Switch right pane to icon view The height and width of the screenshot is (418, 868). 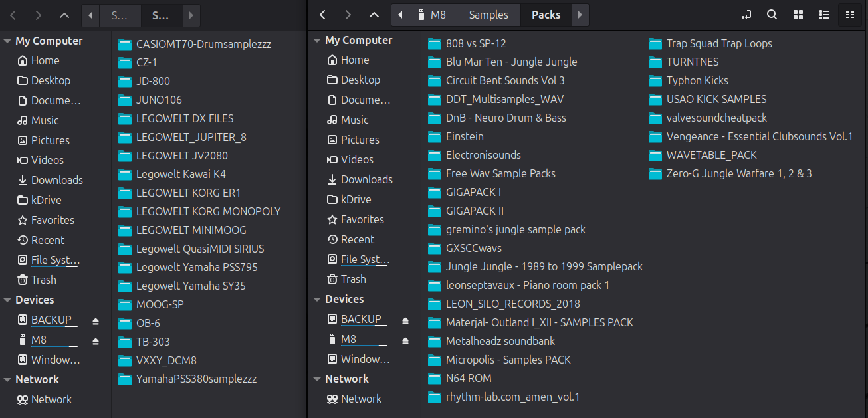[x=799, y=15]
